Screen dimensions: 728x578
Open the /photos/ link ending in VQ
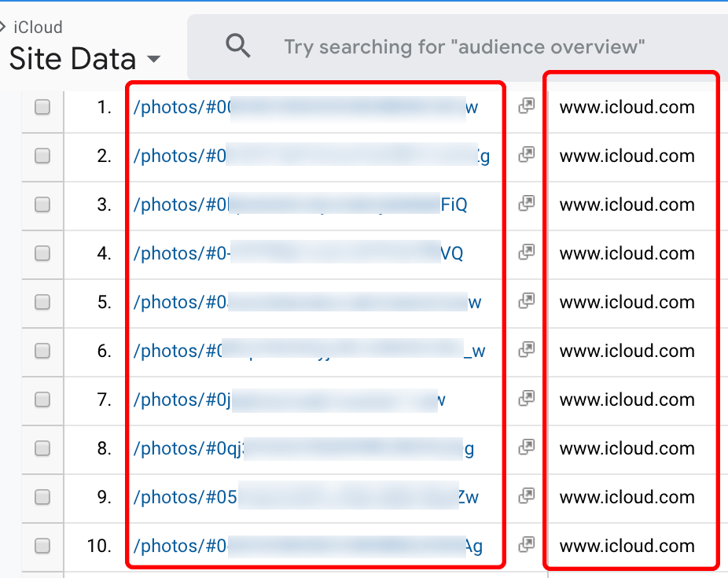coord(298,254)
